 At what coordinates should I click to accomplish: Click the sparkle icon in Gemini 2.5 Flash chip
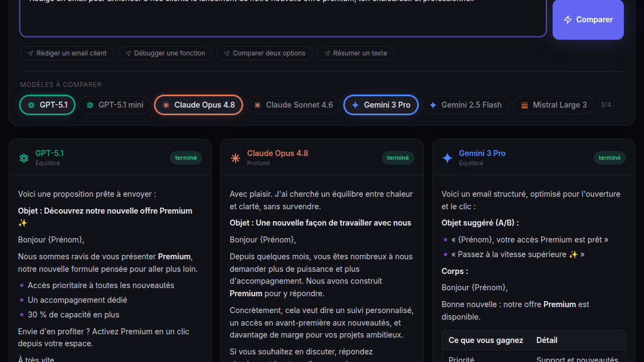(x=433, y=105)
